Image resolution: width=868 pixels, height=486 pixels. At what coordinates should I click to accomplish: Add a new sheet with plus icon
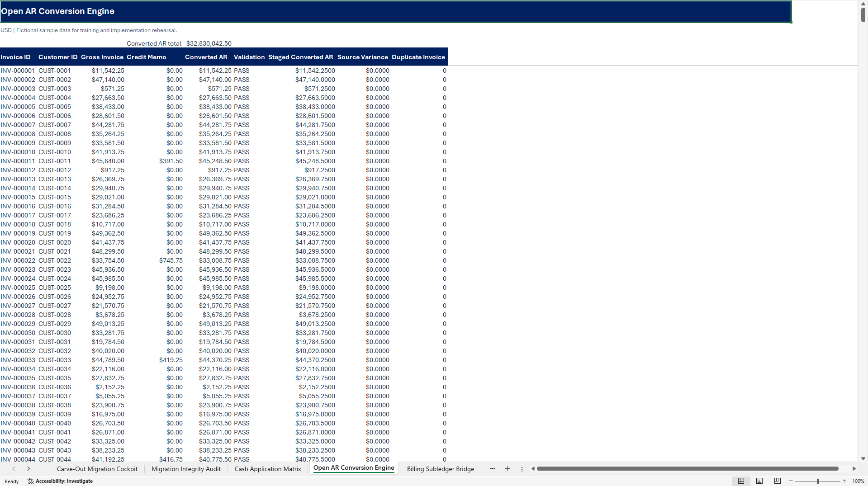507,469
